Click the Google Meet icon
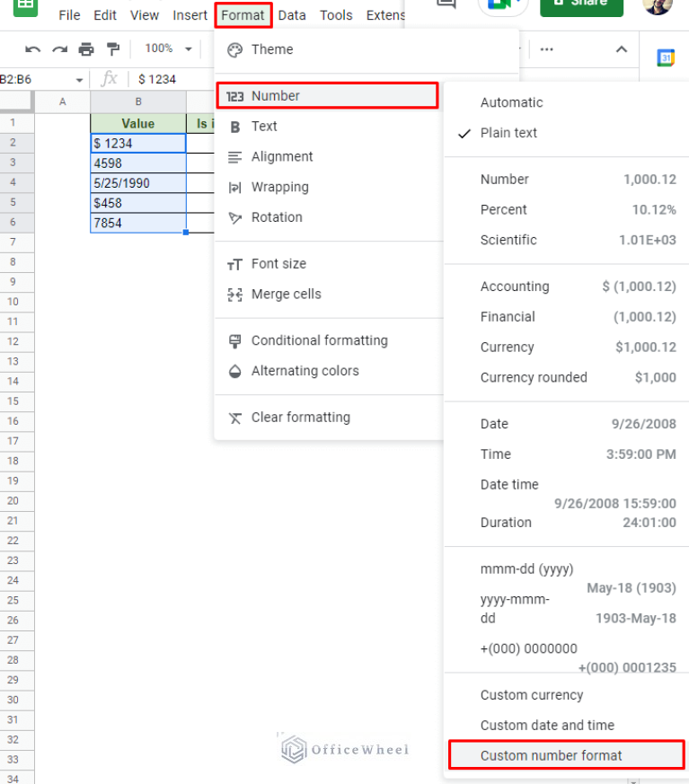The image size is (689, 784). tap(501, 4)
